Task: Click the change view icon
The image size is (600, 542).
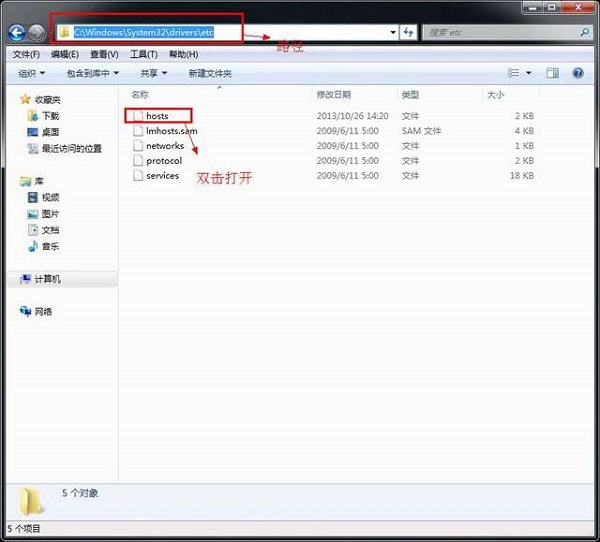Action: pos(513,73)
